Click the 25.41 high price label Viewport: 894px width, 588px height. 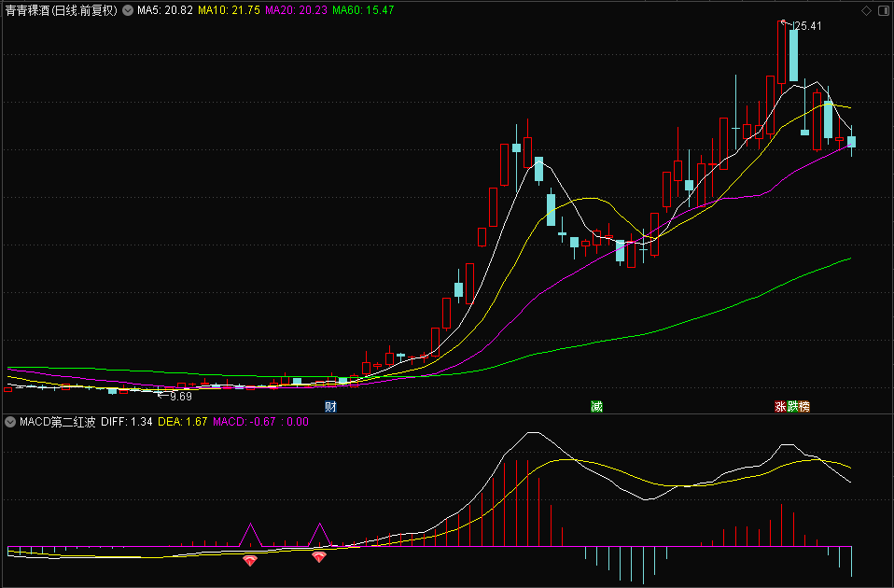pos(808,26)
